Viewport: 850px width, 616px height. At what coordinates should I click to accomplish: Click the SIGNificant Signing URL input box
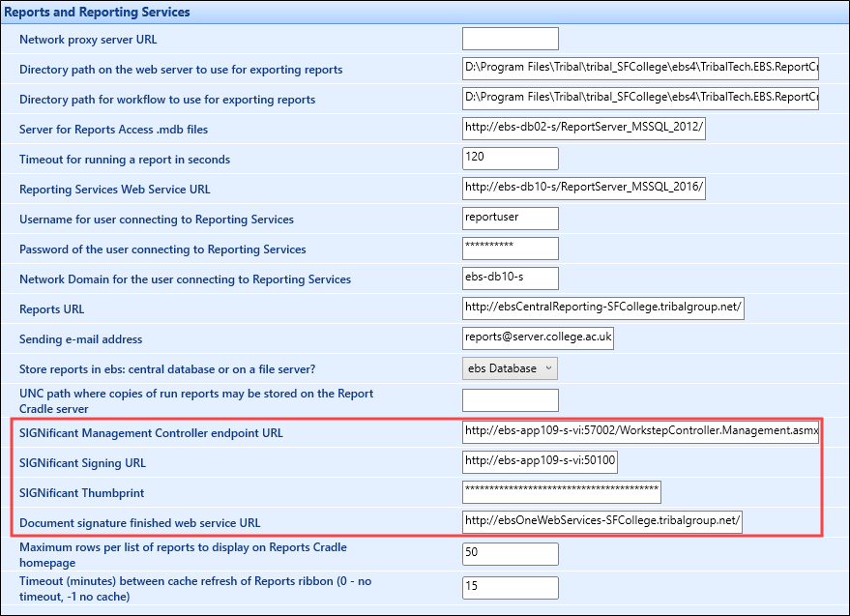click(x=541, y=461)
